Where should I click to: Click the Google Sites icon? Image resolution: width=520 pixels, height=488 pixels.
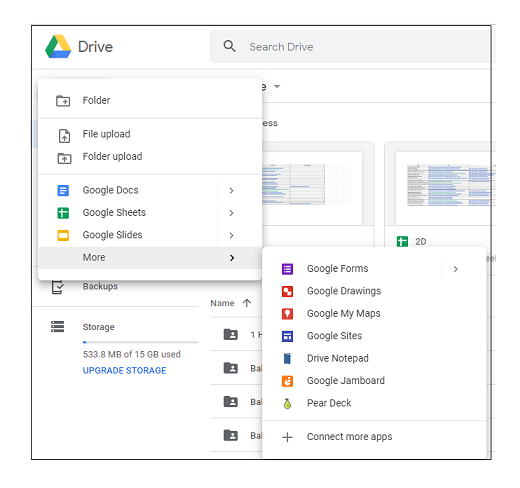tap(287, 336)
